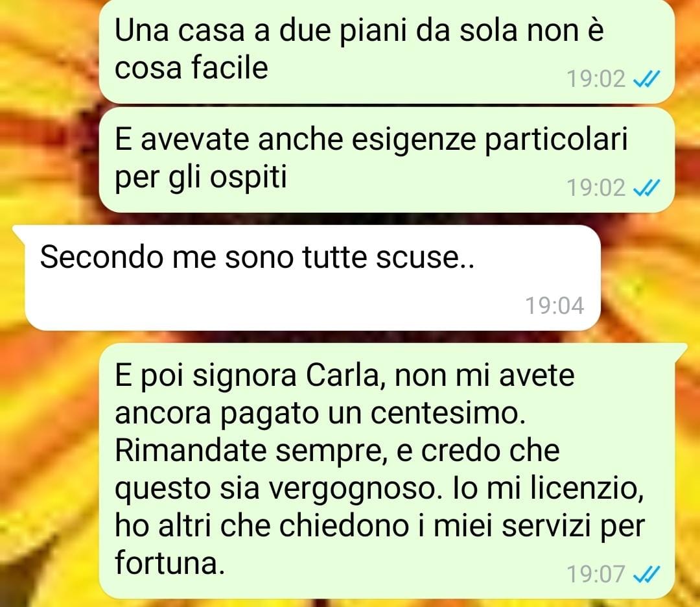Viewport: 700px width, 607px height.
Task: Tap the word "ospiti" in the second message
Action: [248, 178]
